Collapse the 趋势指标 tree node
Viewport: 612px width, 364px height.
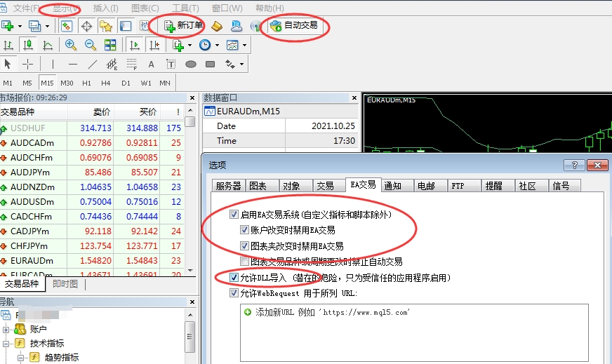(20, 358)
